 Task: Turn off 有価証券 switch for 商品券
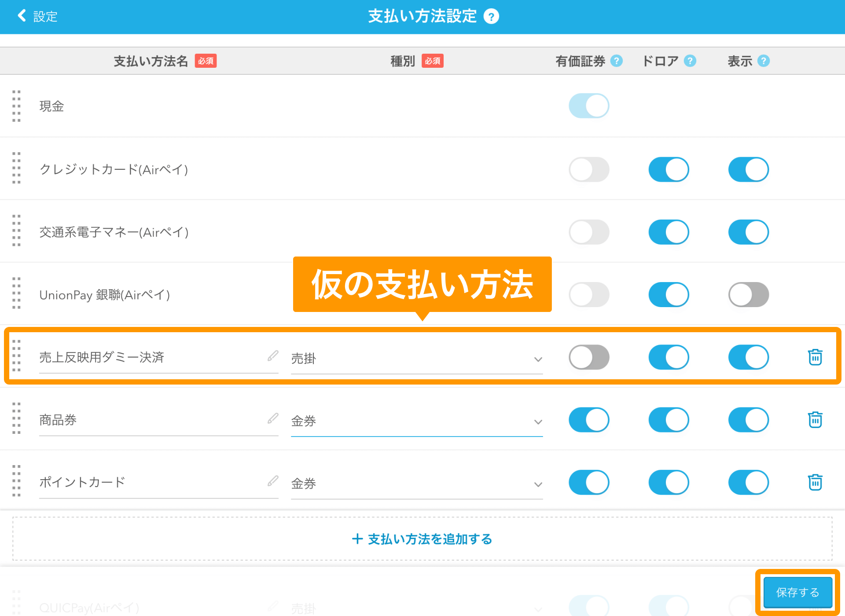click(589, 419)
